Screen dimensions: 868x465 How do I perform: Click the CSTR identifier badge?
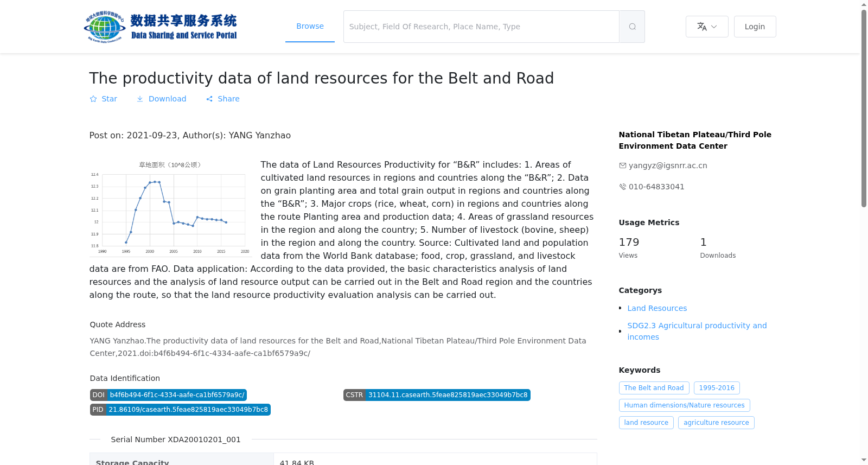437,395
